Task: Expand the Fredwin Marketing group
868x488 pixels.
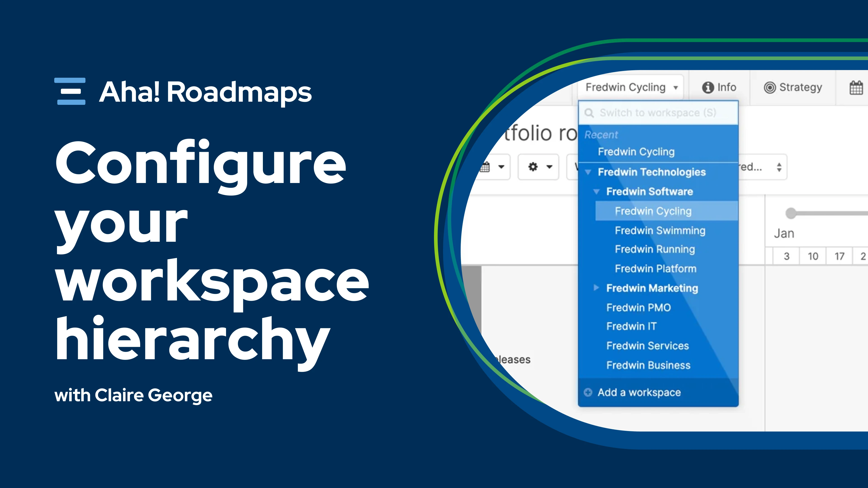Action: point(597,288)
